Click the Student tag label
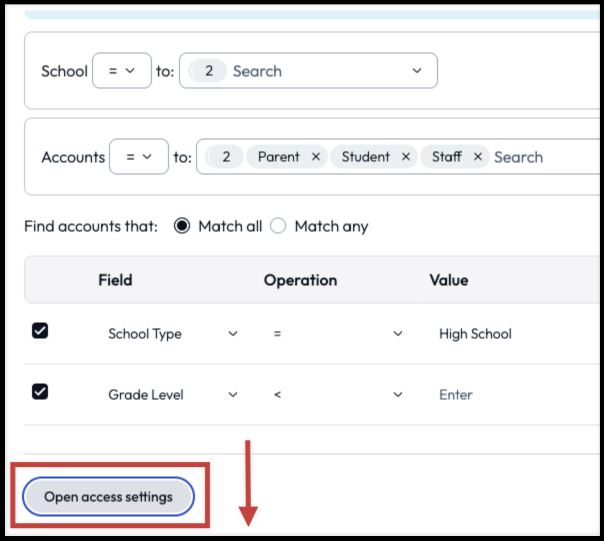Image resolution: width=604 pixels, height=541 pixels. [x=366, y=157]
